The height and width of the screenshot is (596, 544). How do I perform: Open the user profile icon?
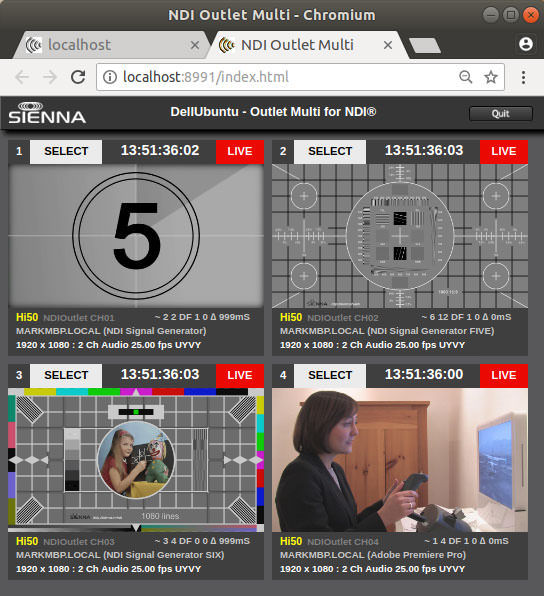tap(526, 44)
